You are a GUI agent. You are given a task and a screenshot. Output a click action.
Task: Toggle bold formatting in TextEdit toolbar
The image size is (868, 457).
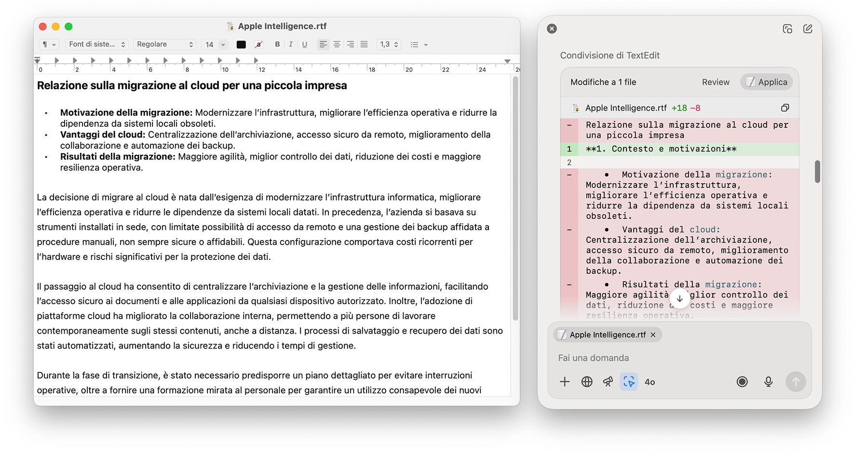277,44
